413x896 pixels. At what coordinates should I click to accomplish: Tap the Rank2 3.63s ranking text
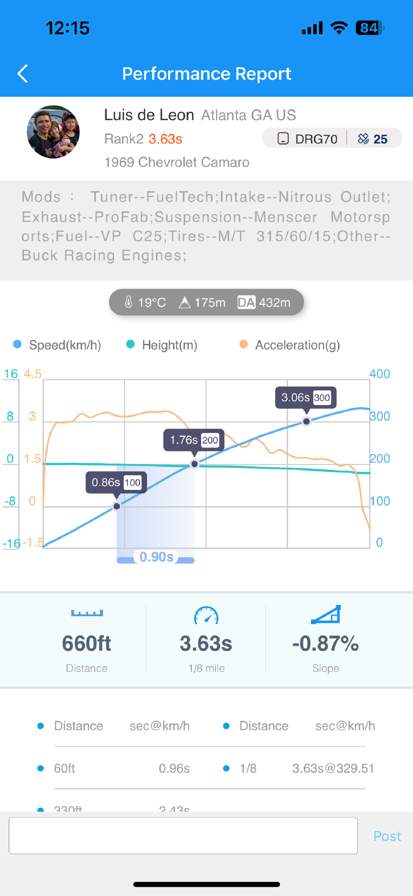tap(143, 139)
